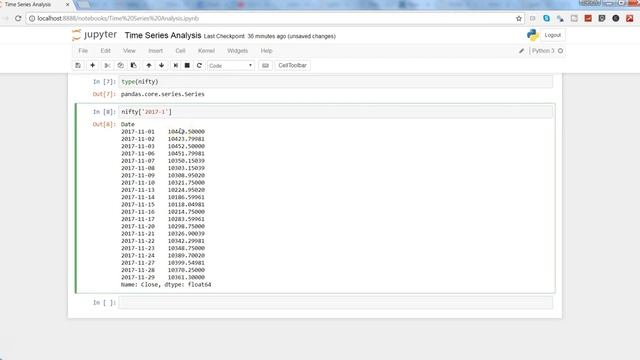Image resolution: width=640 pixels, height=360 pixels.
Task: Open the Kernel menu
Action: (x=206, y=51)
